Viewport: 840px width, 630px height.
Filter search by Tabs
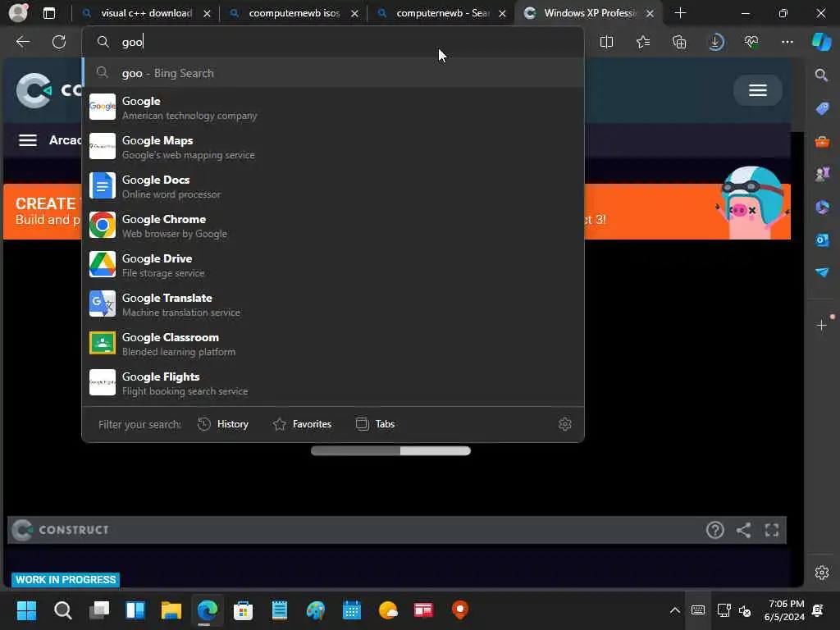coord(375,424)
